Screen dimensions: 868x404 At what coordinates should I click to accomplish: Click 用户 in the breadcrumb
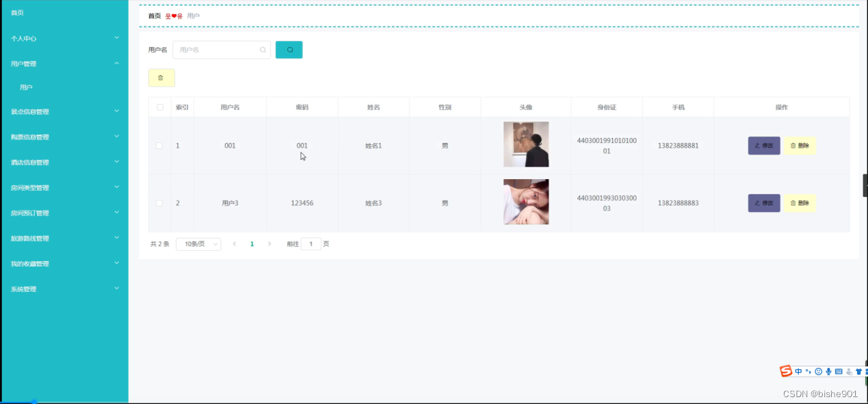pyautogui.click(x=194, y=16)
